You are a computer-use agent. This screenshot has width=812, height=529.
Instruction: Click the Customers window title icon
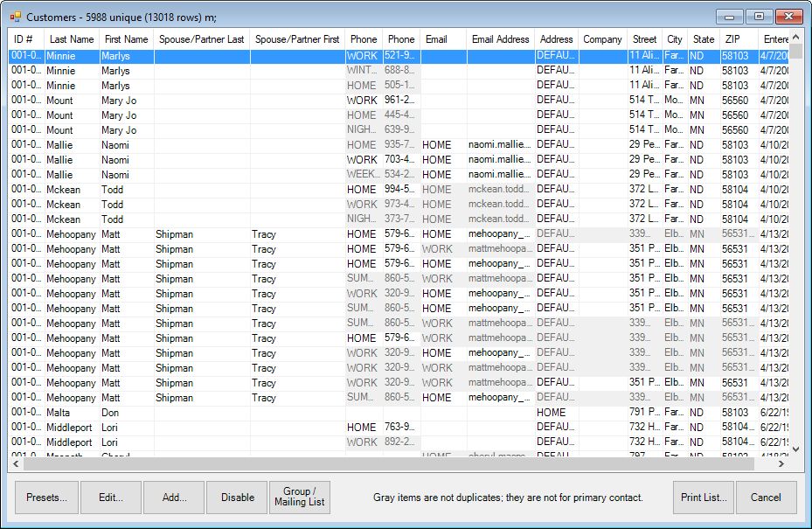[x=16, y=17]
